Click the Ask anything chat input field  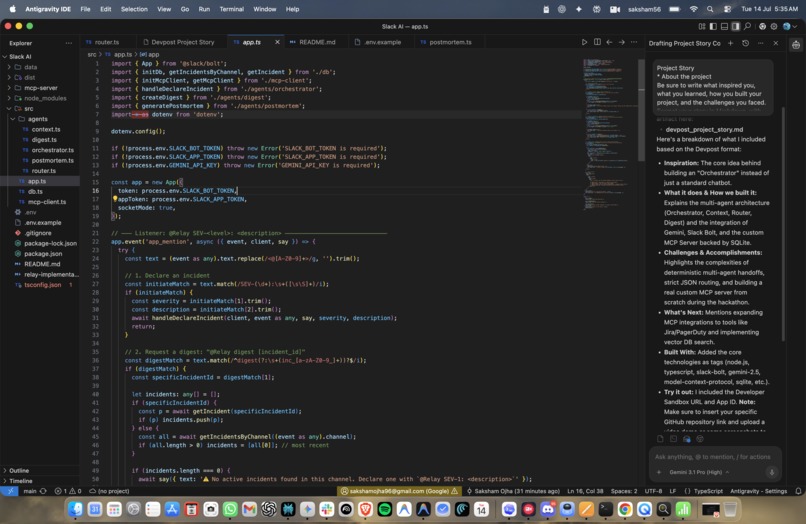(x=712, y=457)
